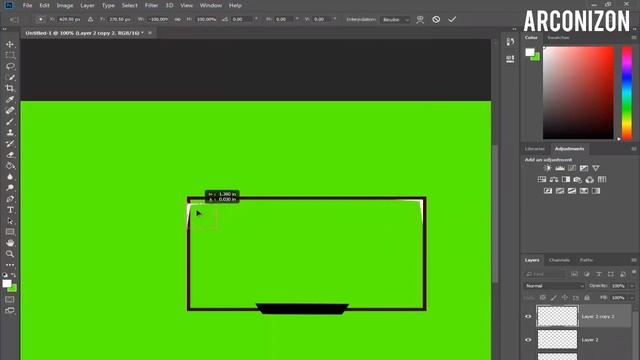Open the Select menu

(x=129, y=5)
